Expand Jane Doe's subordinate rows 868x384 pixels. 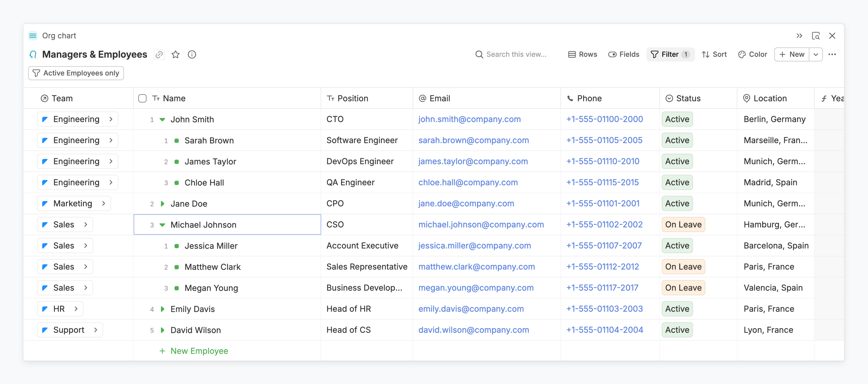[162, 204]
